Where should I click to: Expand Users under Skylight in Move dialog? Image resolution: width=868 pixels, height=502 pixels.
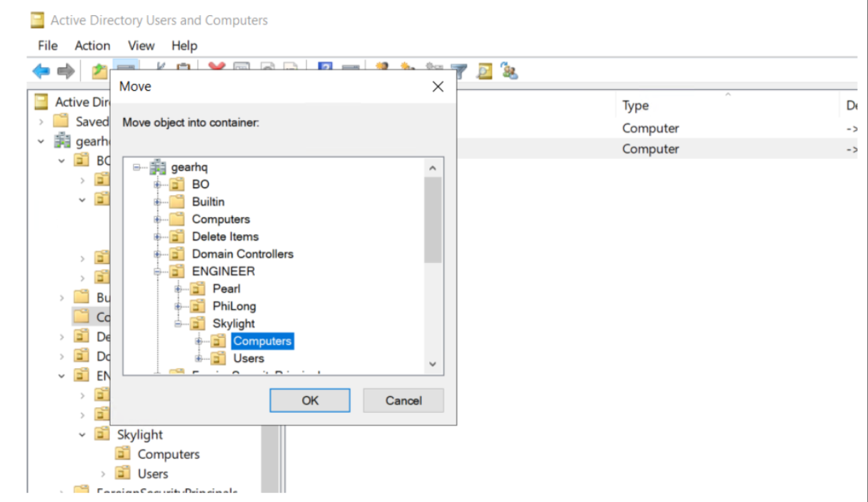tap(198, 358)
